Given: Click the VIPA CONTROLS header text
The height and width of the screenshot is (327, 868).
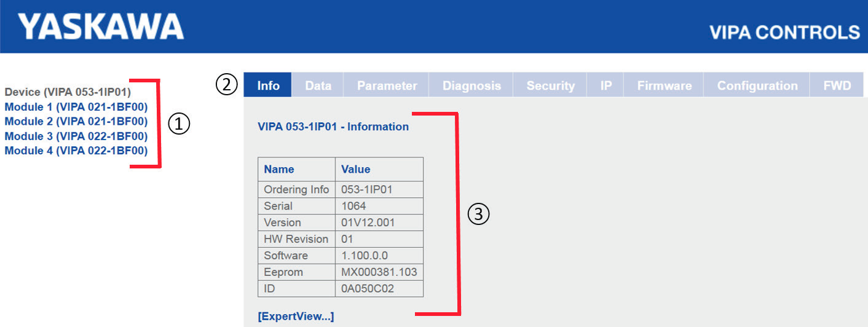Looking at the screenshot, I should (784, 32).
